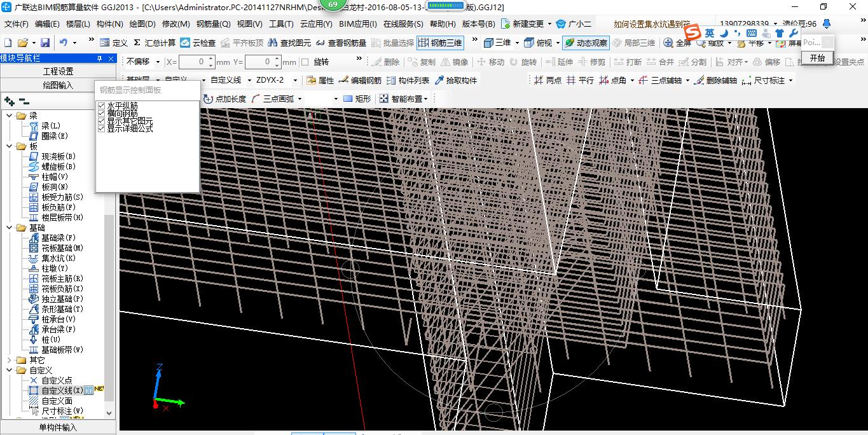Collapse the 自定义 tree folder
The height and width of the screenshot is (435, 868).
(x=10, y=370)
